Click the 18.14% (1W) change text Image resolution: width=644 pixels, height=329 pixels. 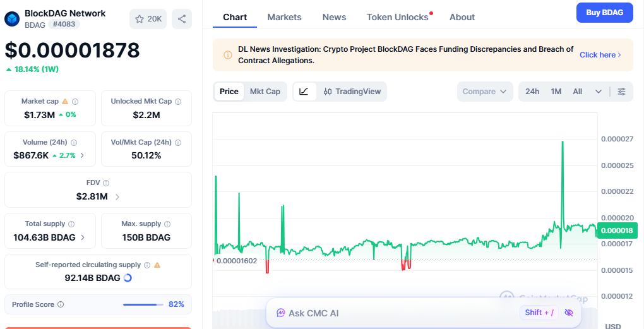(36, 69)
